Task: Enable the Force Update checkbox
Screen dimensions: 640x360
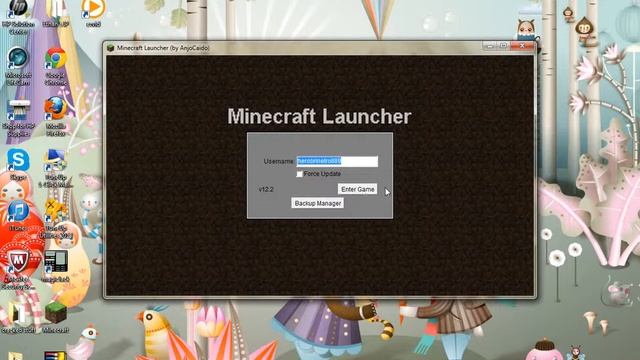Action: point(299,174)
